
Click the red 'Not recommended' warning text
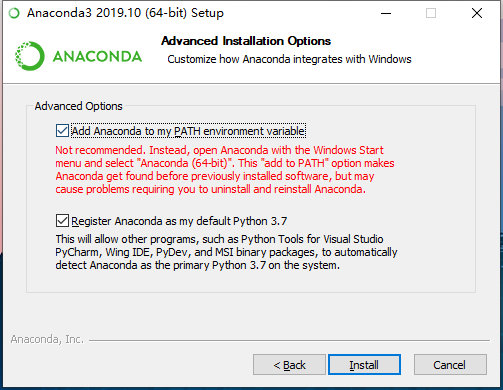225,170
